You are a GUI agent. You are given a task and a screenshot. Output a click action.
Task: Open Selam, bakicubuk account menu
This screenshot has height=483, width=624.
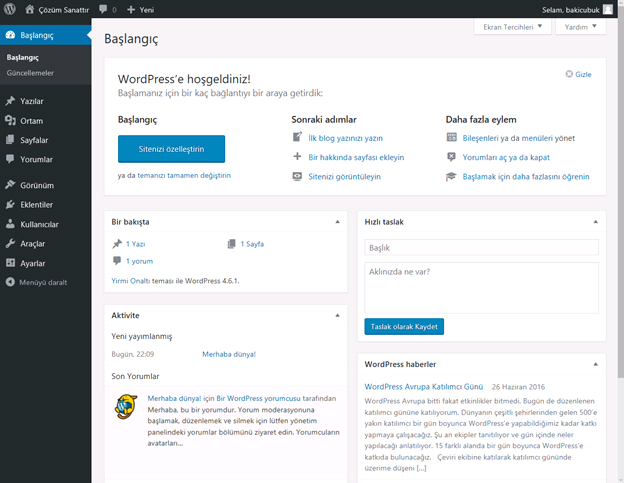577,10
